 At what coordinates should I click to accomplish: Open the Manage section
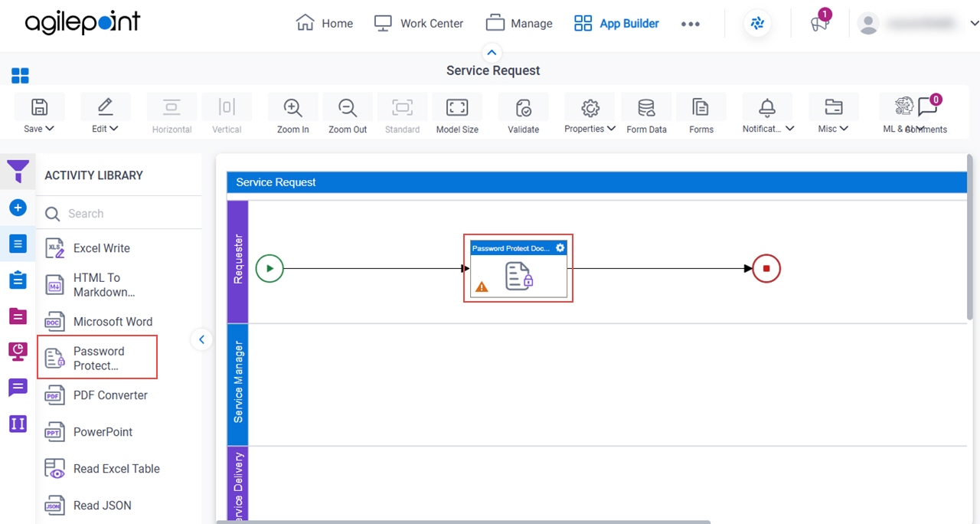click(519, 23)
